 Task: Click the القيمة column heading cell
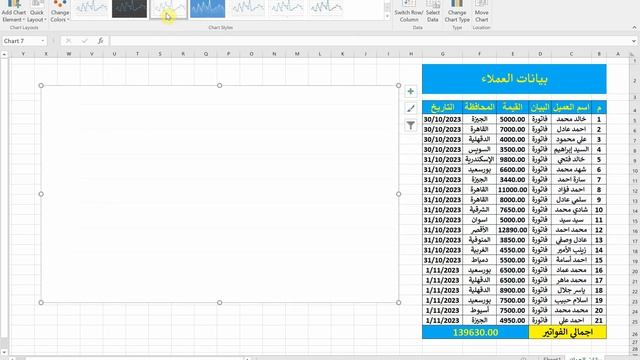(513, 107)
